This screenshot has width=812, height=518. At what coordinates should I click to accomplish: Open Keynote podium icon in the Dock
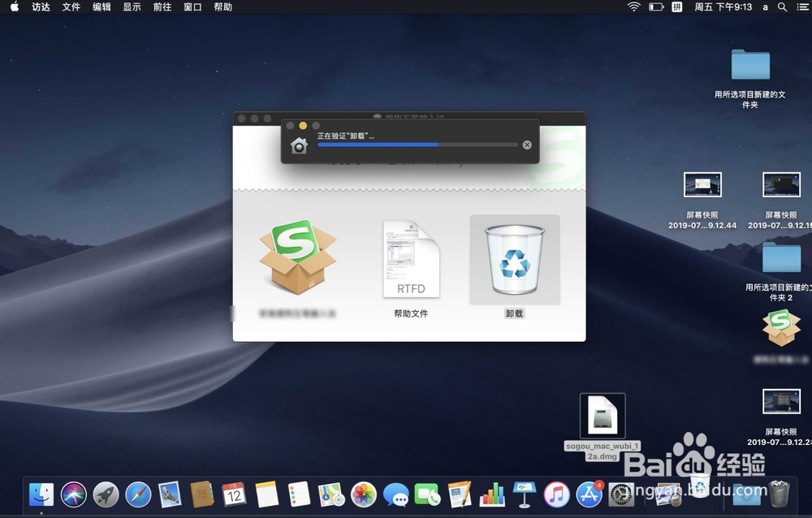point(524,494)
